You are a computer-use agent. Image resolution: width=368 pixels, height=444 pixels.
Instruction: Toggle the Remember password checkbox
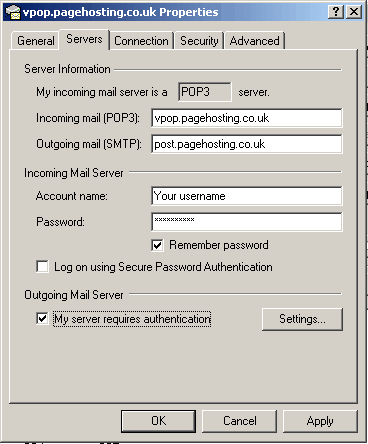tap(157, 245)
